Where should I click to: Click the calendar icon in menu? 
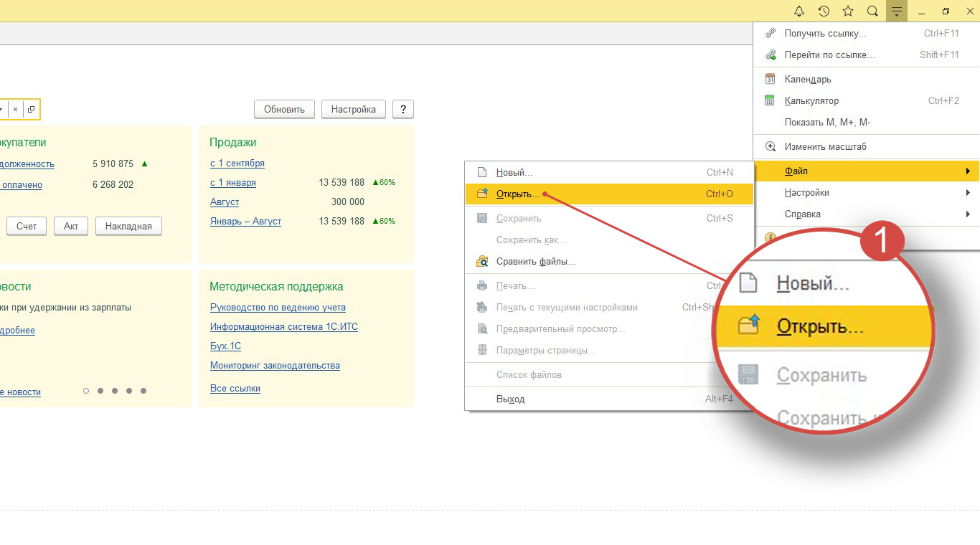click(771, 79)
